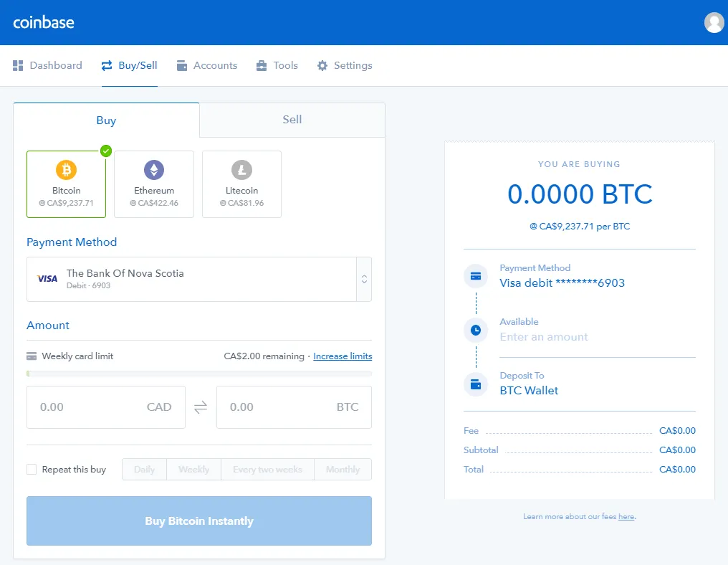The width and height of the screenshot is (728, 565).
Task: Click 'CA$2.00 remaining' text
Action: [x=264, y=356]
